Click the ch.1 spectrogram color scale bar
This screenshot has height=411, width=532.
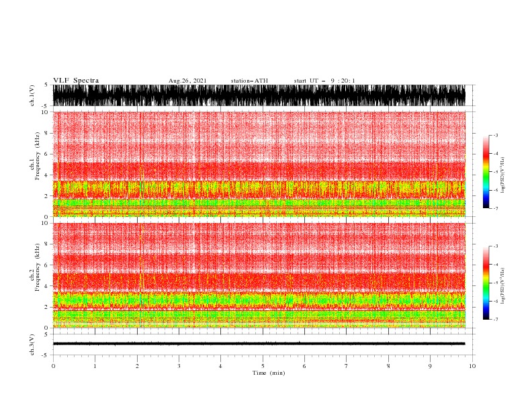(x=486, y=172)
